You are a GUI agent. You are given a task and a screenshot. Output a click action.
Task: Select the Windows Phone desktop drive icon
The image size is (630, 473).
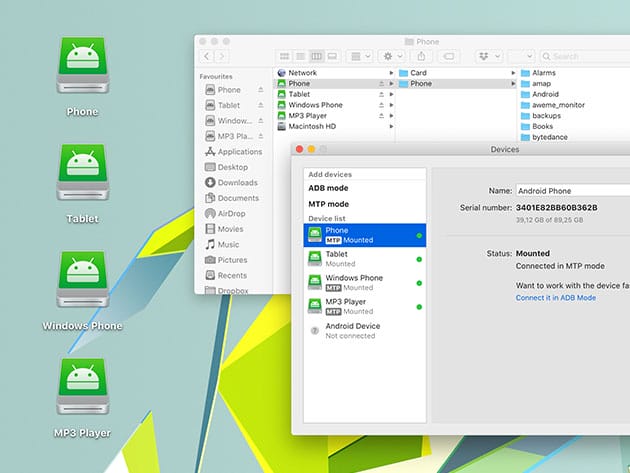pyautogui.click(x=82, y=281)
